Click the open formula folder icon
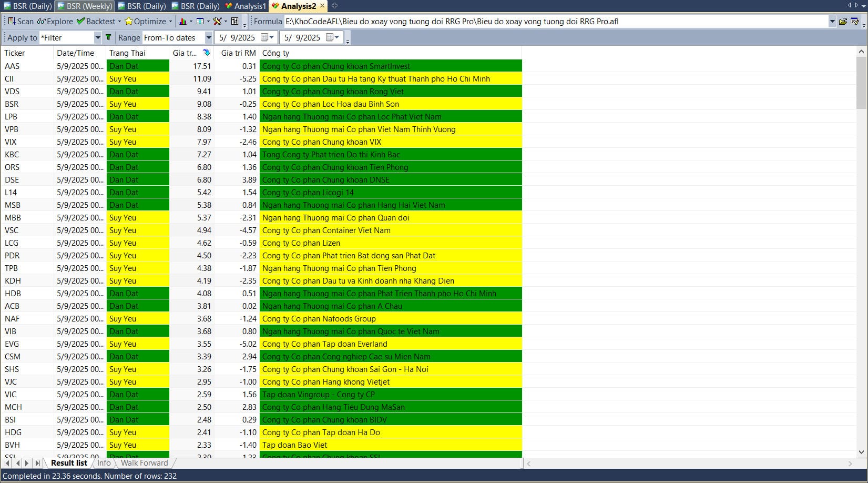 [x=843, y=22]
